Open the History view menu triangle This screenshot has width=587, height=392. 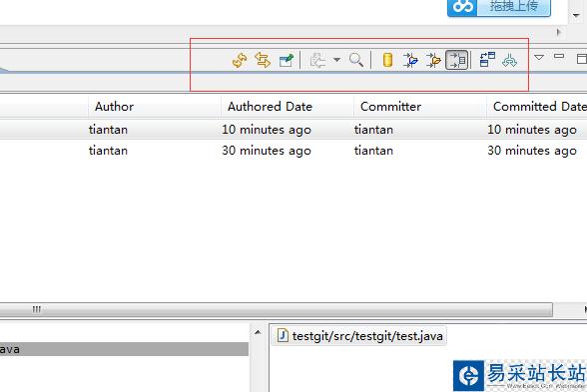(539, 58)
